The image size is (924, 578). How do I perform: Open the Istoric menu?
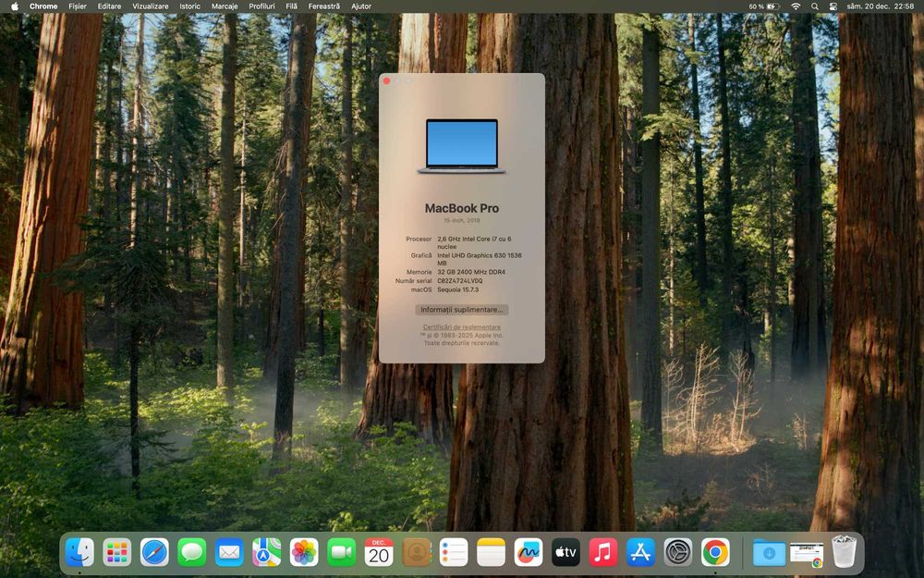[189, 6]
